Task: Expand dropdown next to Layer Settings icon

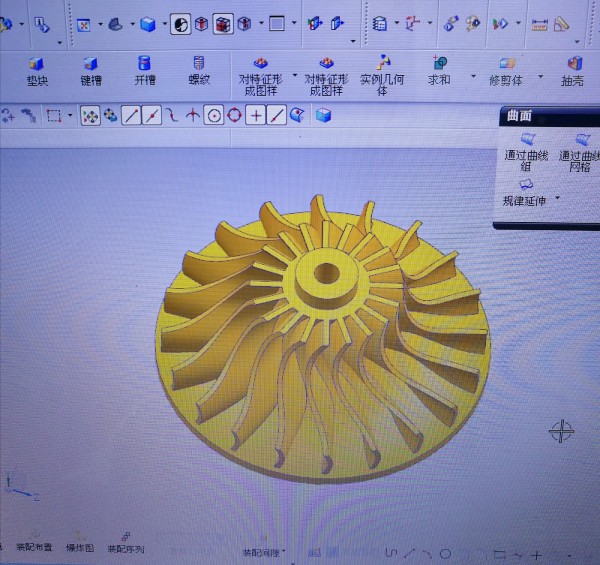Action: 396,23
